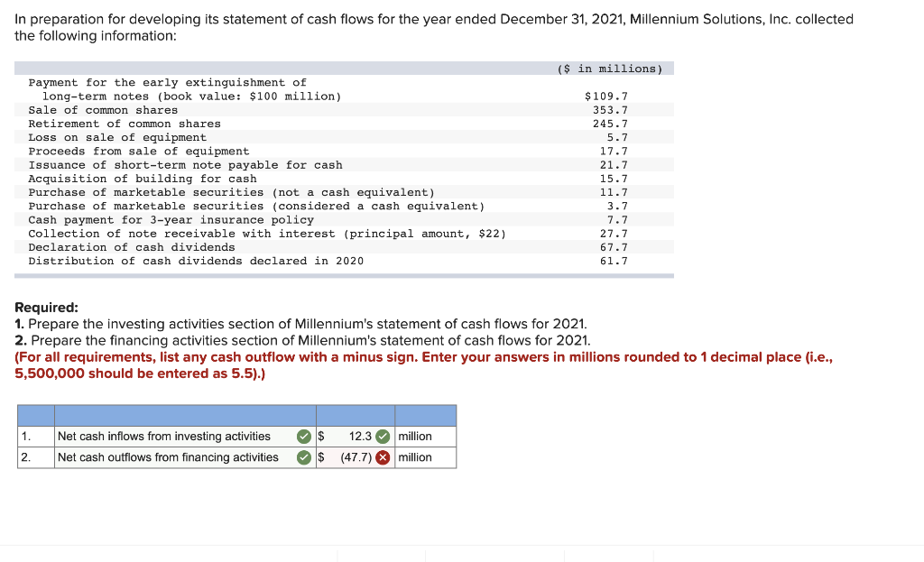The width and height of the screenshot is (924, 562).
Task: Click 'Acquisition of building for cash' row
Action: 142,179
